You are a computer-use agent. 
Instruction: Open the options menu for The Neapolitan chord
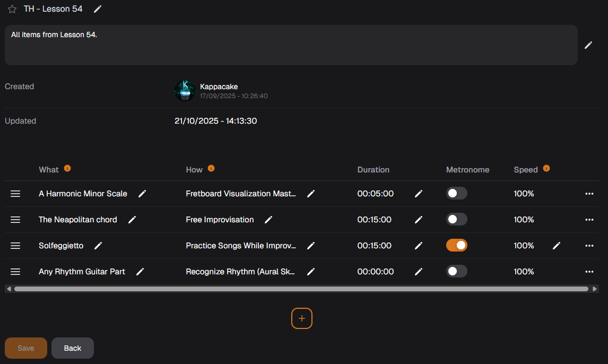click(x=589, y=219)
